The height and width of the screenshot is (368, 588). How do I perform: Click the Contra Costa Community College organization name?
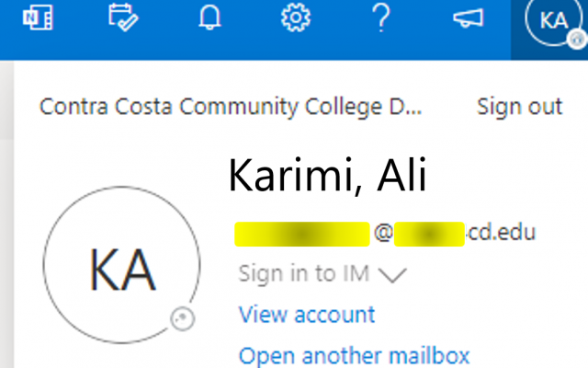click(x=231, y=107)
